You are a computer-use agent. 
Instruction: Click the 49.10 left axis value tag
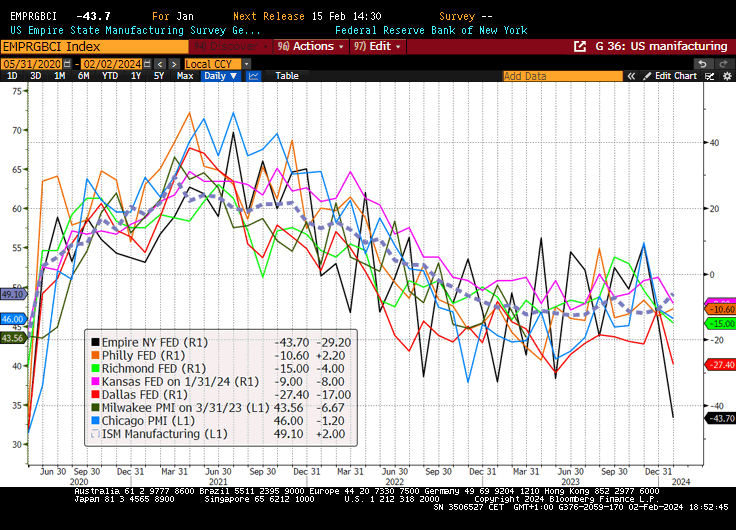[x=13, y=294]
